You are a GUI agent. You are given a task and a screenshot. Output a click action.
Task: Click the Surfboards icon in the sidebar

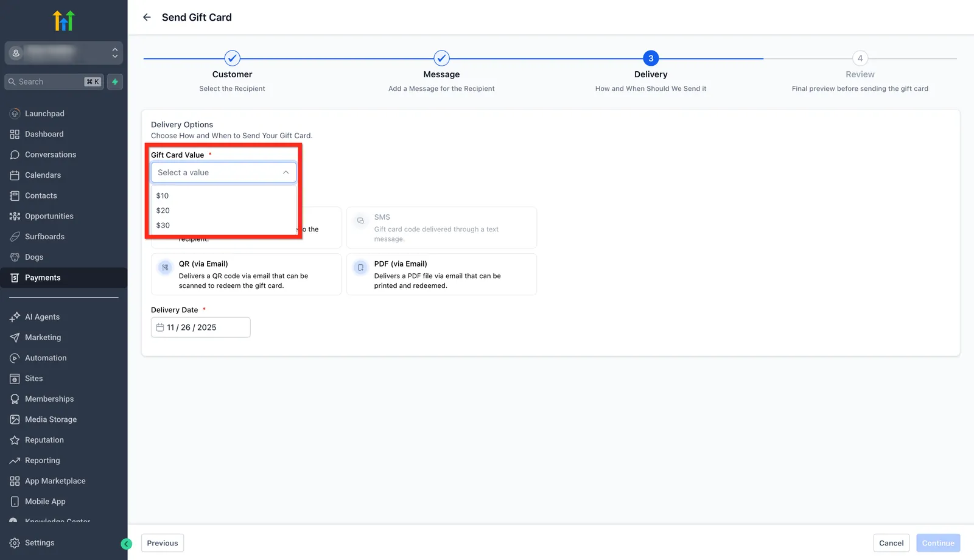pos(15,237)
